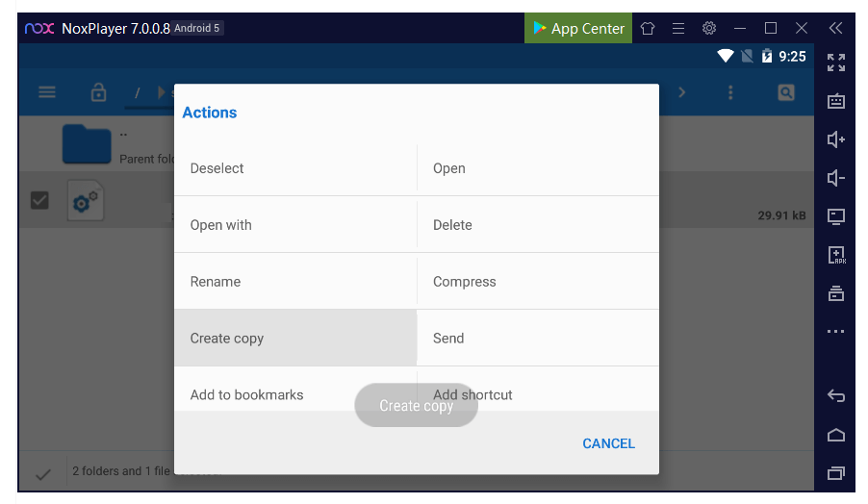Click 2 folders and 1 file status text
The height and width of the screenshot is (504, 868).
[x=120, y=470]
